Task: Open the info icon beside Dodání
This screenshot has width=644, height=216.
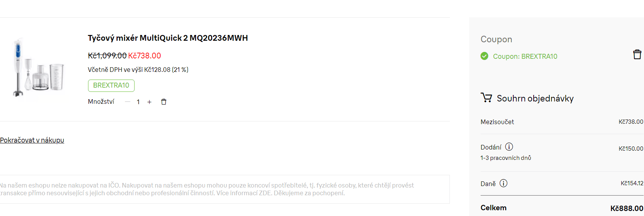Action: pos(509,147)
